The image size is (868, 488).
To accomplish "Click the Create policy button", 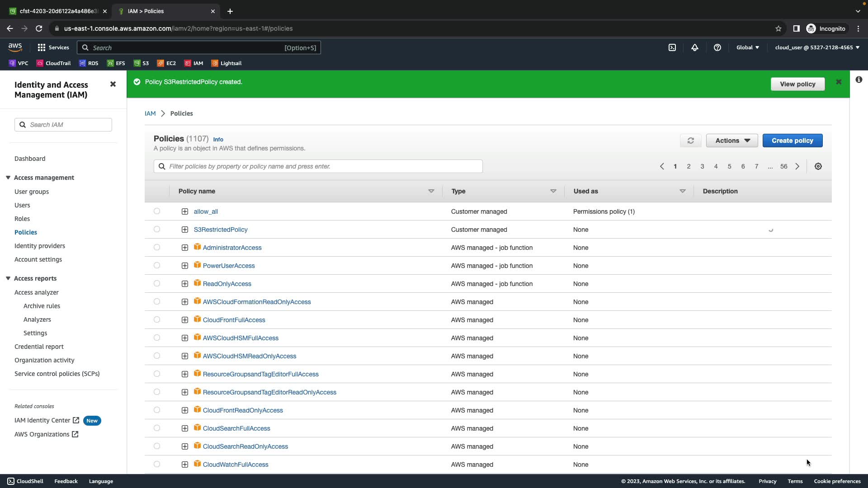I will coord(792,141).
